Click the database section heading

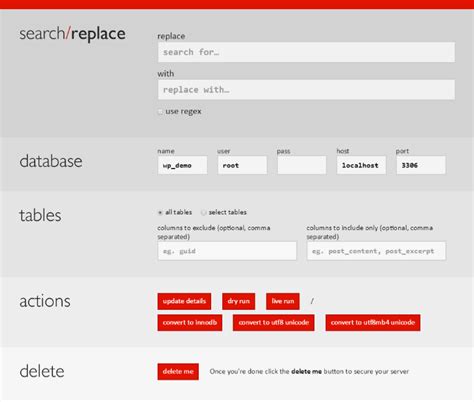pyautogui.click(x=51, y=161)
